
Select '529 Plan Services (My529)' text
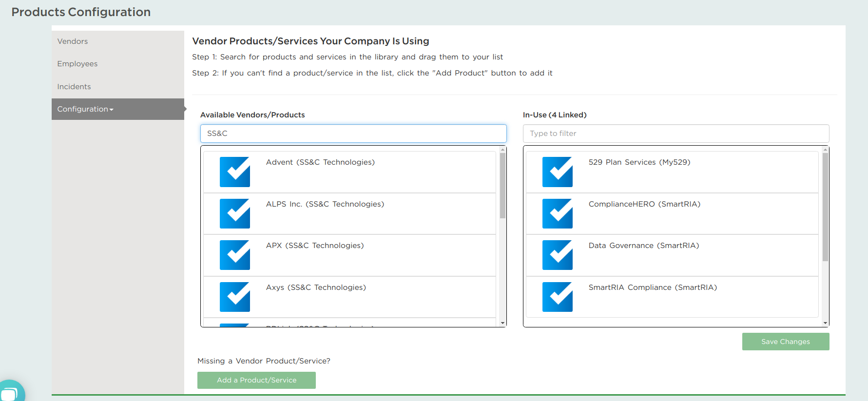(x=639, y=162)
